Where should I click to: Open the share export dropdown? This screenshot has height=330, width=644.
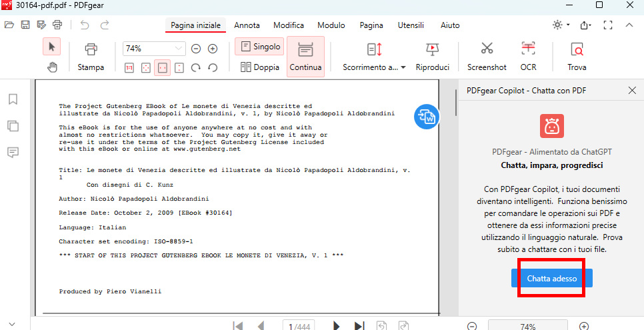tap(586, 25)
